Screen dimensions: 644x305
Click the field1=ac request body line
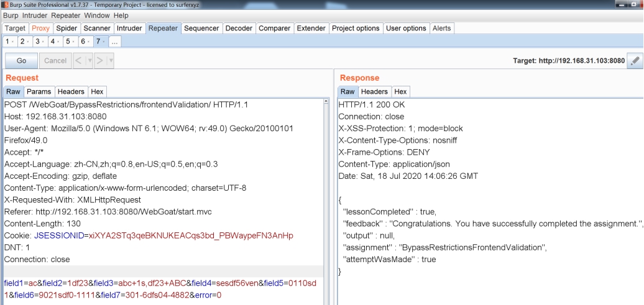point(160,284)
